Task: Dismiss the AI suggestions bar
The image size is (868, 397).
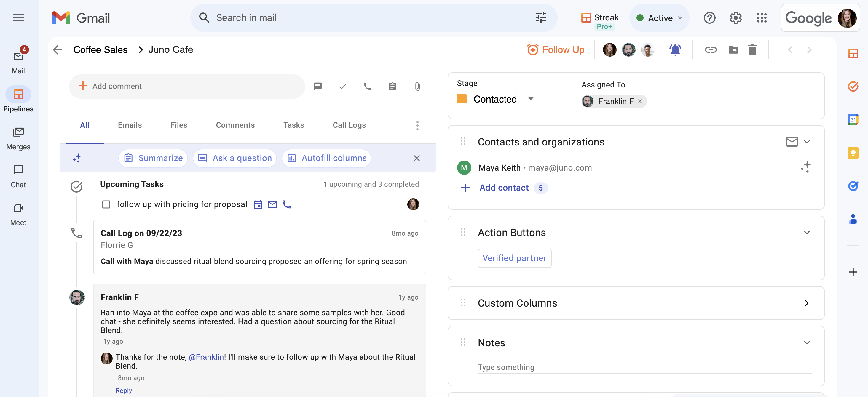Action: click(417, 158)
